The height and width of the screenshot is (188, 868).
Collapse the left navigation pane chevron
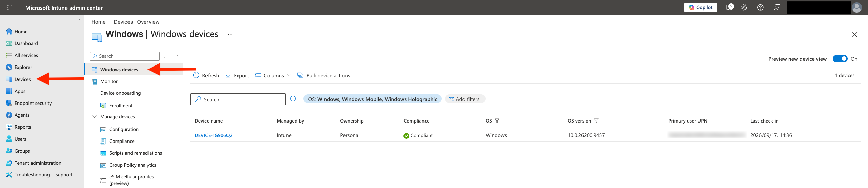coord(79,20)
